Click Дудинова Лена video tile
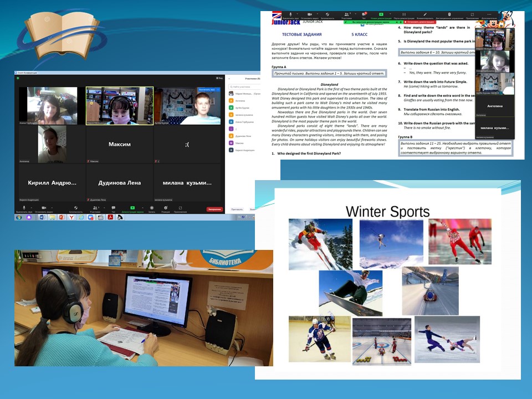This screenshot has width=532, height=399. 120,182
